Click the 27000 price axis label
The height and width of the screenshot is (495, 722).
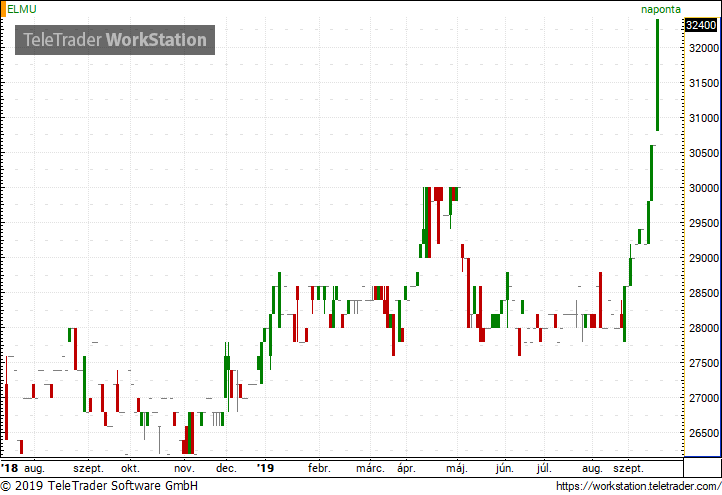704,398
